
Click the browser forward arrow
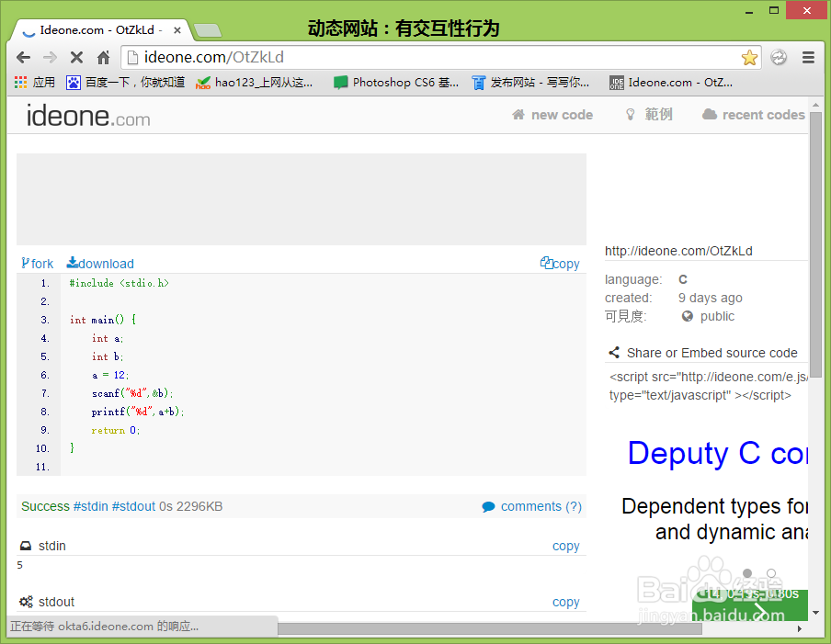[x=50, y=57]
